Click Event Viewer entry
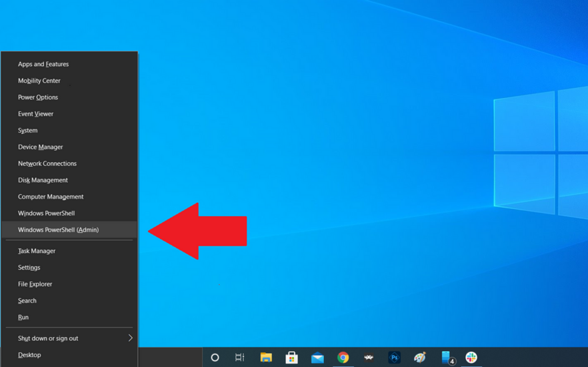 (35, 114)
